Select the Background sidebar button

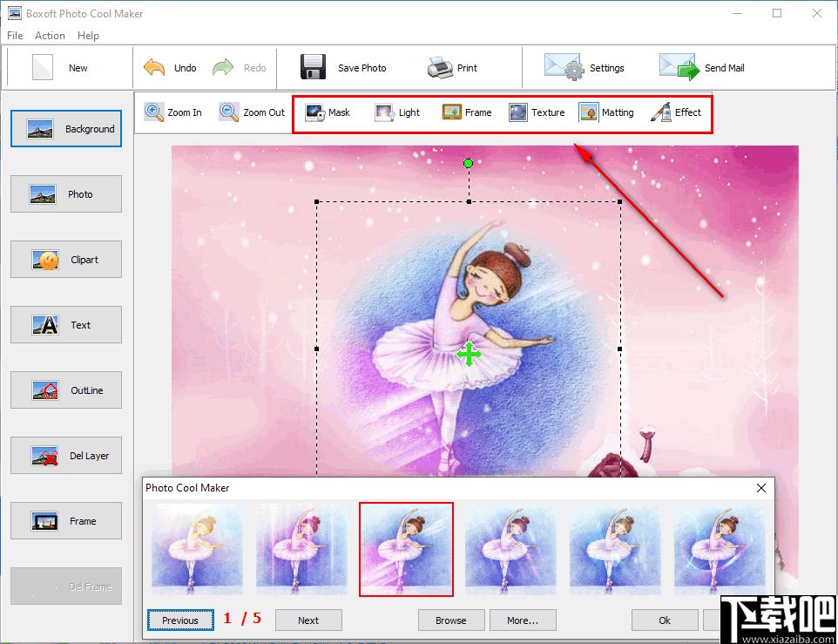click(x=66, y=128)
